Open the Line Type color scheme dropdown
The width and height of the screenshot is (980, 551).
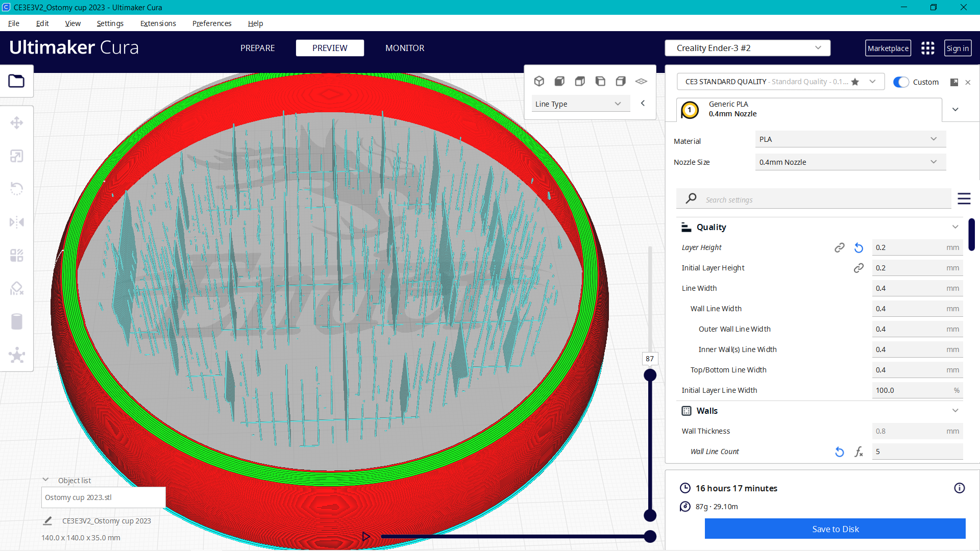pos(578,104)
